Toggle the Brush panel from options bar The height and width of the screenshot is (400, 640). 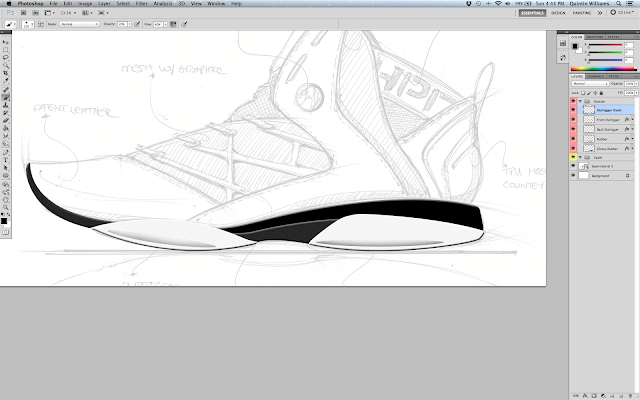[41, 24]
